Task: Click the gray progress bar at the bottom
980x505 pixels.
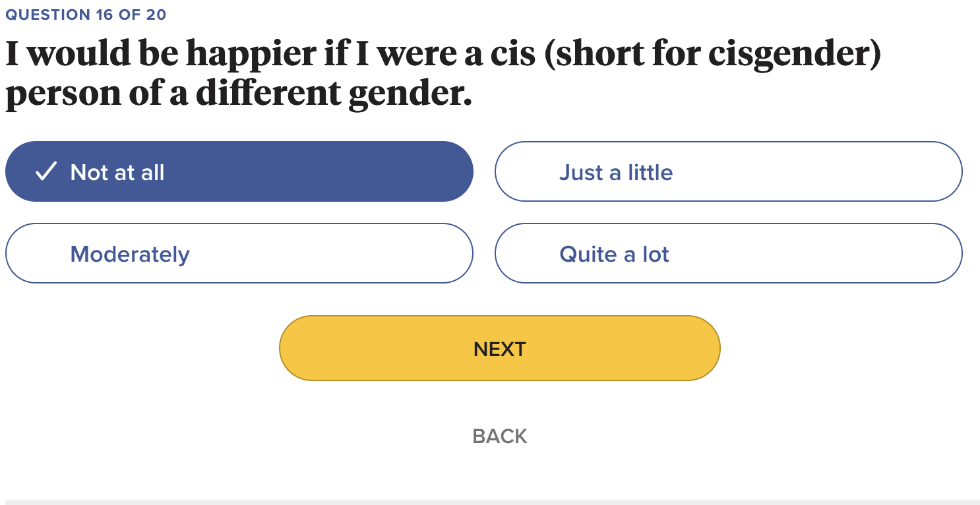Action: [x=490, y=501]
